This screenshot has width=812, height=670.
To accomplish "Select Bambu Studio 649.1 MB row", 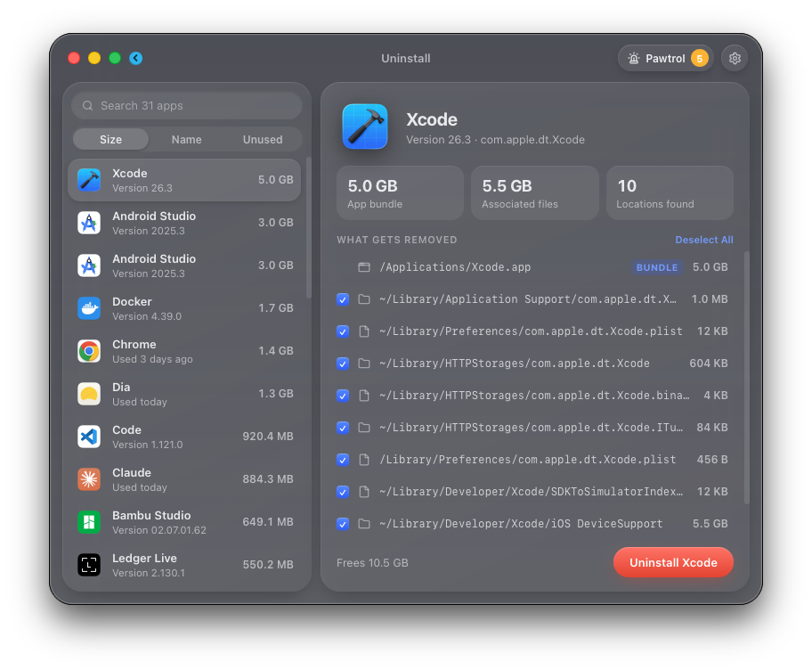I will (x=184, y=522).
